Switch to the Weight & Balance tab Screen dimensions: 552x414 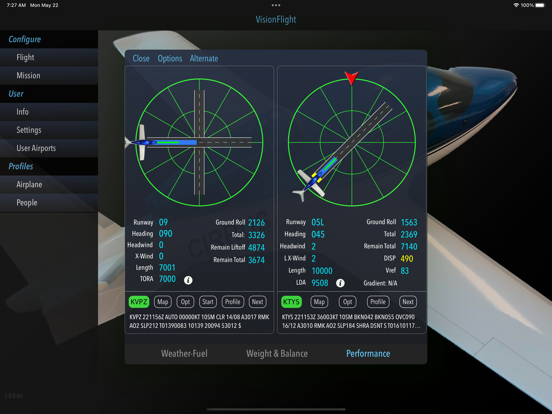tap(277, 353)
